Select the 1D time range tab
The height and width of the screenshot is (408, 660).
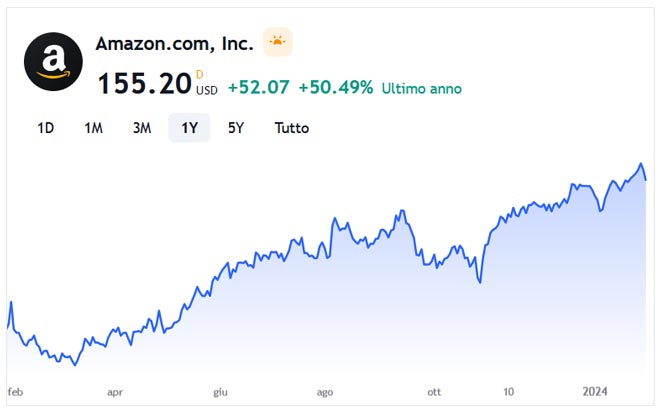[45, 128]
